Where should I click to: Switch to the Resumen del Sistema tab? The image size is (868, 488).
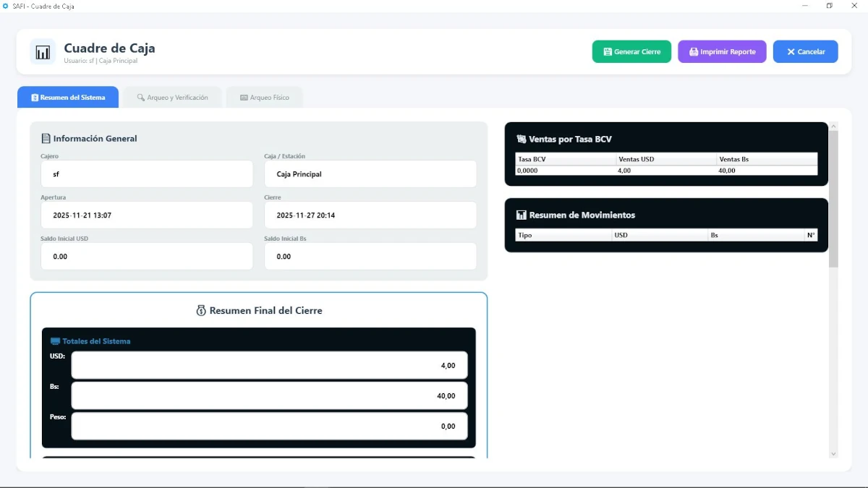(x=68, y=98)
